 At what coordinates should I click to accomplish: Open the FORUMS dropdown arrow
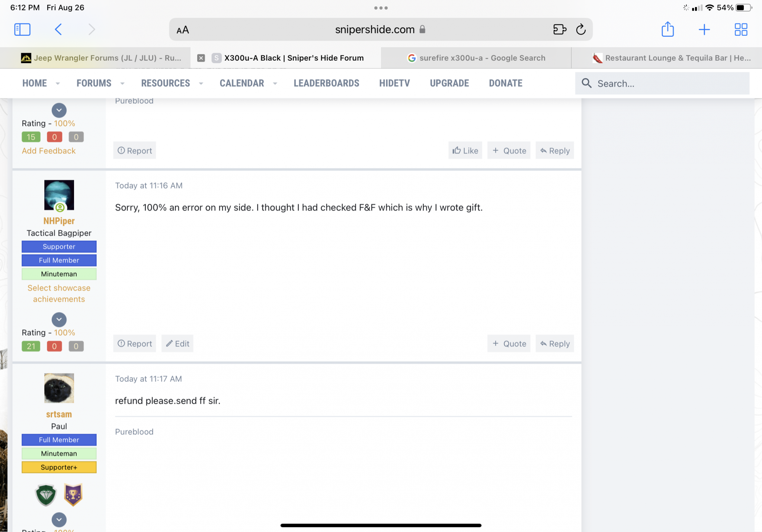(x=122, y=84)
